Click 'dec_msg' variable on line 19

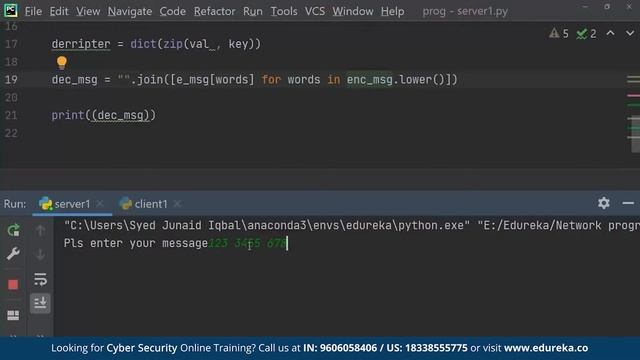(75, 80)
